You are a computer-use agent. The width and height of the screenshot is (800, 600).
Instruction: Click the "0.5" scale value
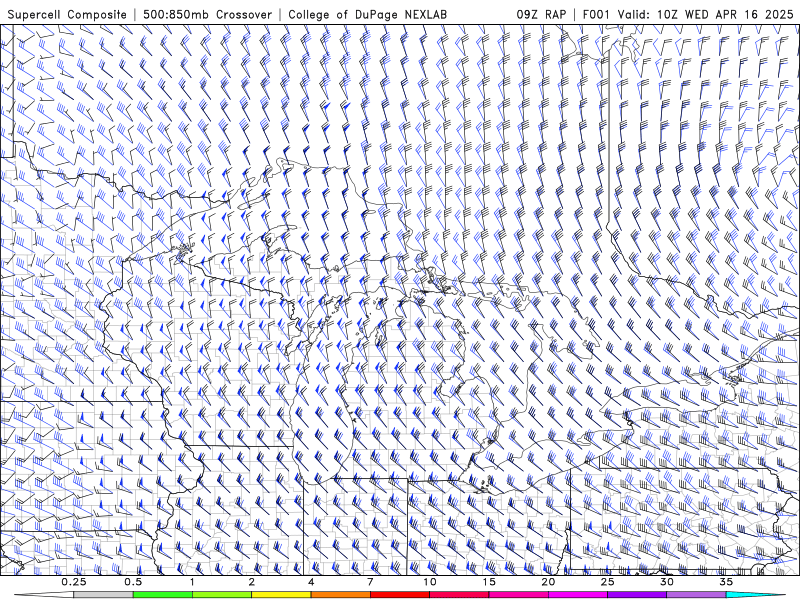(133, 582)
